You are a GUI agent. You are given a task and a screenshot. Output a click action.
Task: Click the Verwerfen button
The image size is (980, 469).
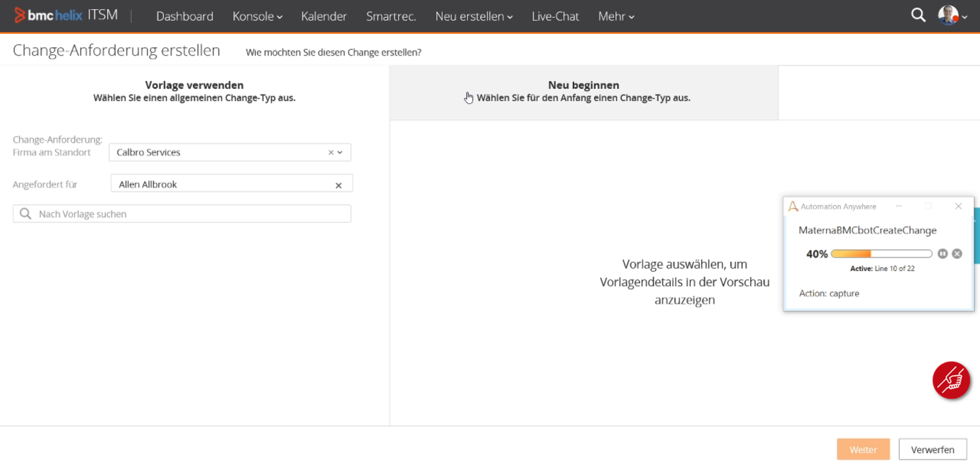pyautogui.click(x=932, y=450)
